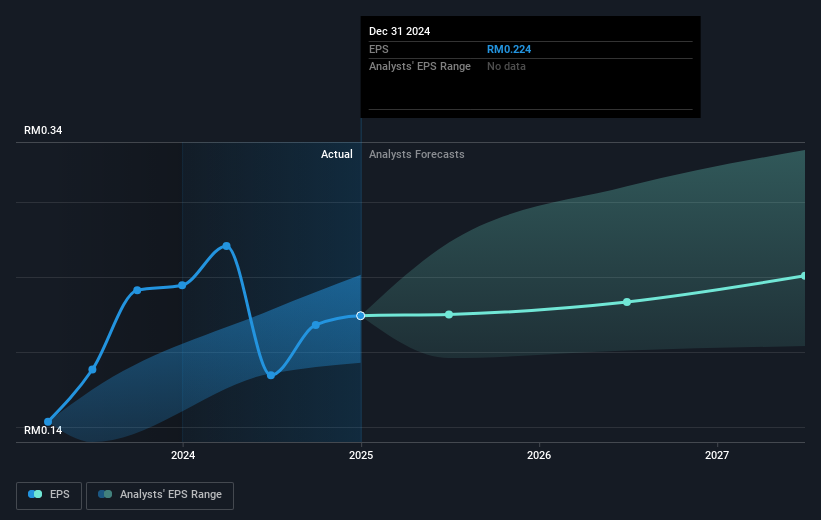Click the EPS point in late 2023
This screenshot has width=821, height=520.
[x=137, y=290]
